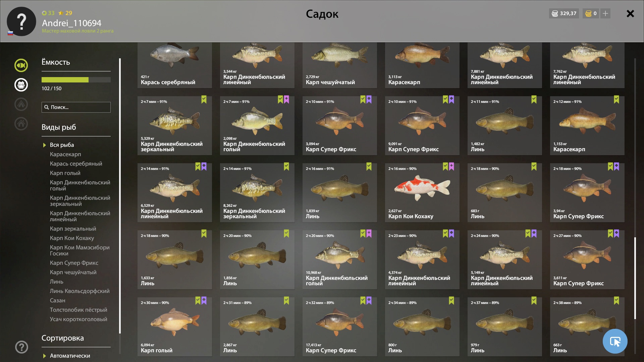
Task: Filter list by Линь Квольсдорфский
Action: coord(79,291)
